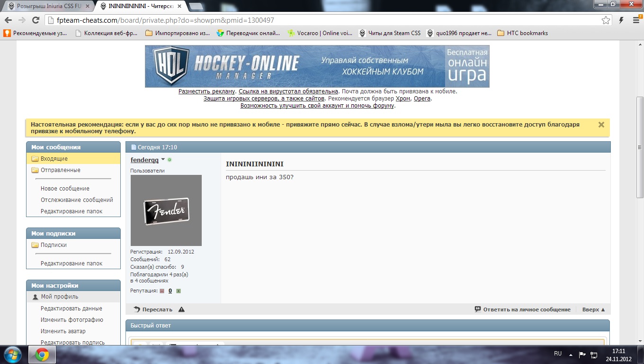Click the Chrome taskbar icon
Image resolution: width=644 pixels, height=364 pixels.
42,355
